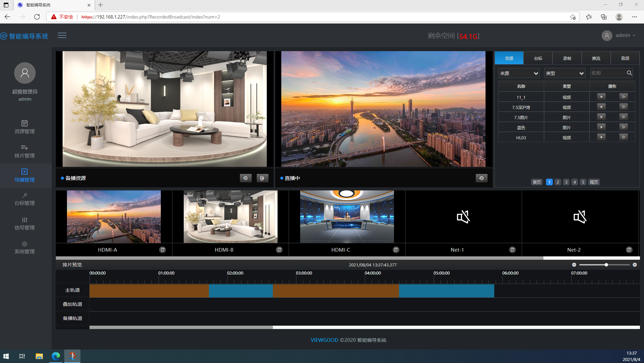Select the HDMI-C news studio thumbnail
644x363 pixels.
click(347, 217)
